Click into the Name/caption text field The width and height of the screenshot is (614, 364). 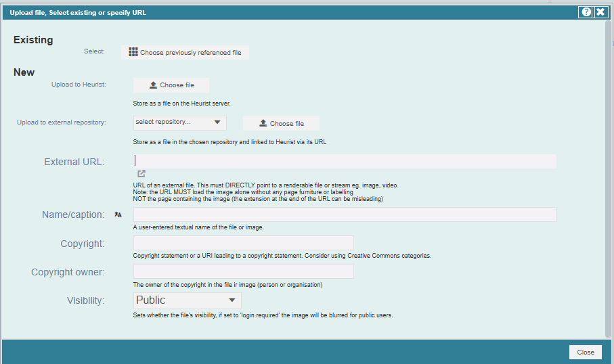(x=345, y=214)
